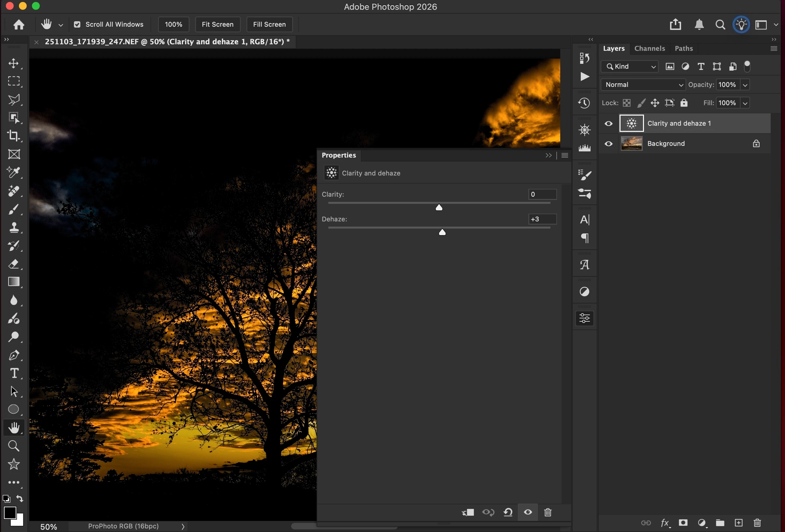Open the layer Kind filter dropdown
Viewport: 785px width, 532px height.
pyautogui.click(x=630, y=66)
